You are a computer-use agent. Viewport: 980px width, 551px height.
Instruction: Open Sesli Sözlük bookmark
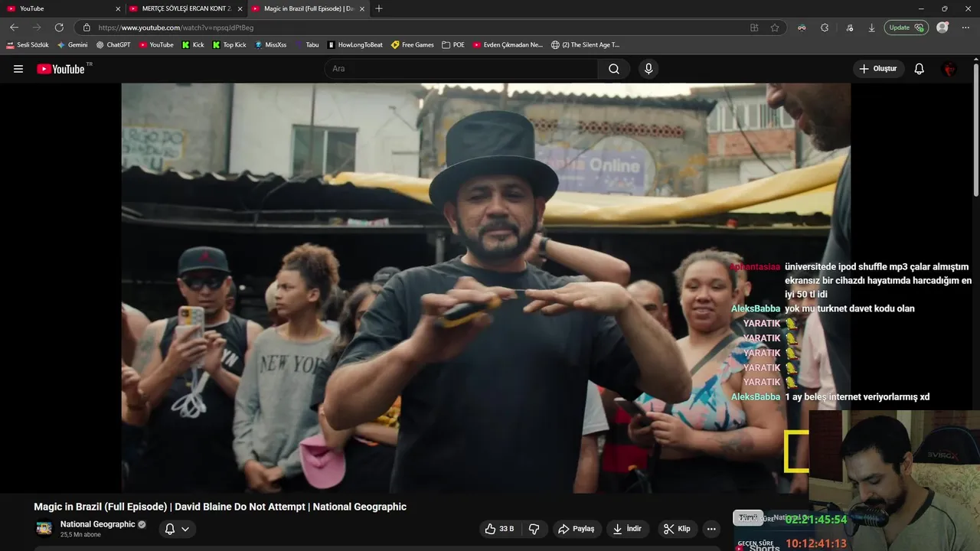click(x=28, y=44)
